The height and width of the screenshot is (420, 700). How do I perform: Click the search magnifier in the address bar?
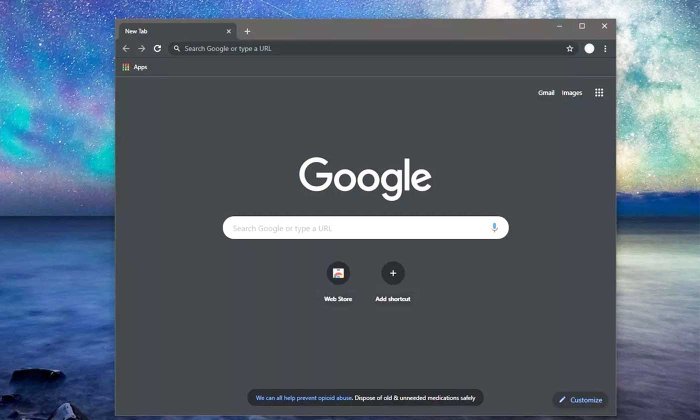(x=177, y=49)
